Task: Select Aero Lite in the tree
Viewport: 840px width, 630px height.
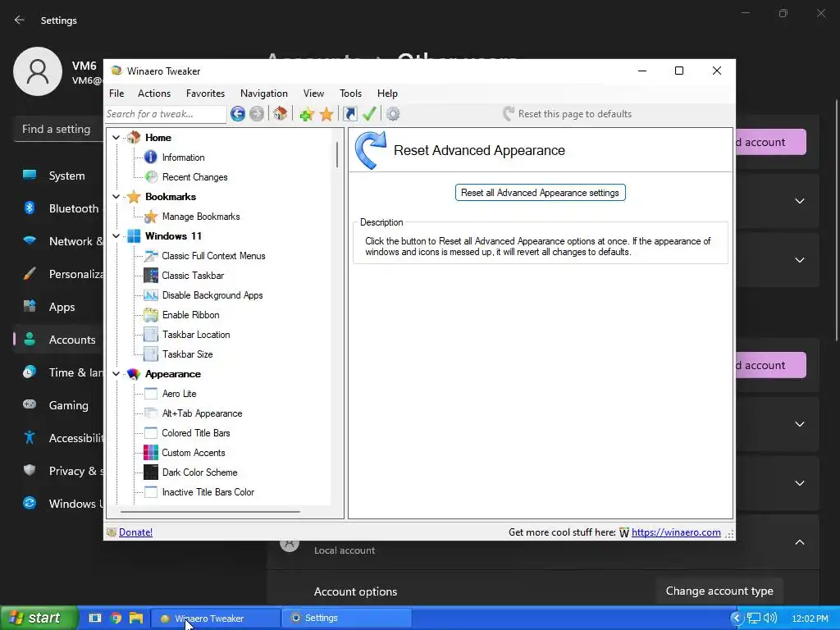Action: pyautogui.click(x=179, y=394)
